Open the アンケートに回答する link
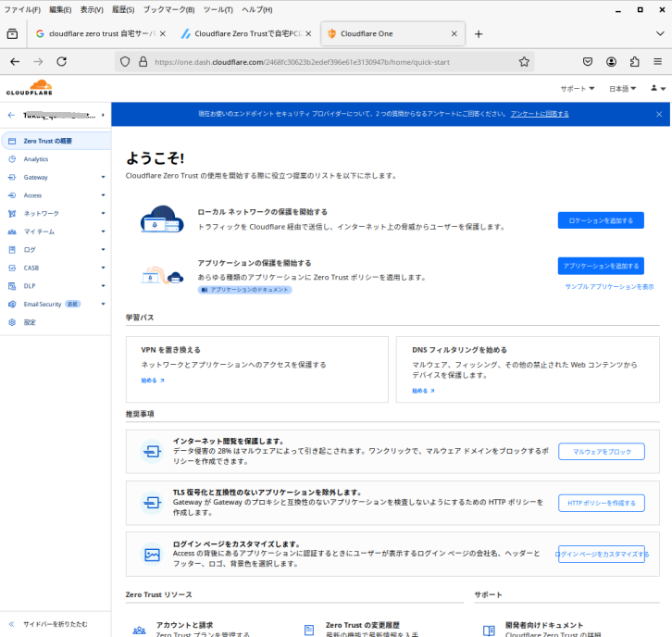 pos(540,114)
